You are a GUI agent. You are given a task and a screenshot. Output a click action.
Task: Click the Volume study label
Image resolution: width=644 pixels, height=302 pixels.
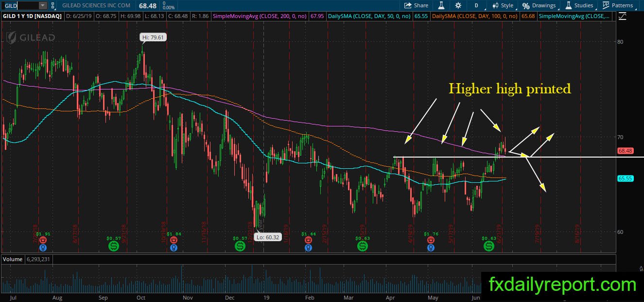point(13,259)
